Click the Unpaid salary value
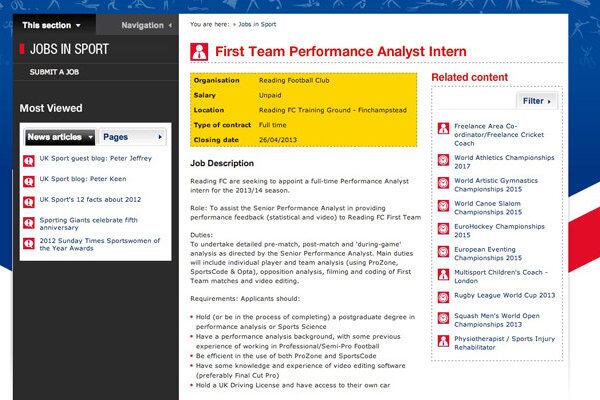This screenshot has width=600, height=400. [x=270, y=95]
